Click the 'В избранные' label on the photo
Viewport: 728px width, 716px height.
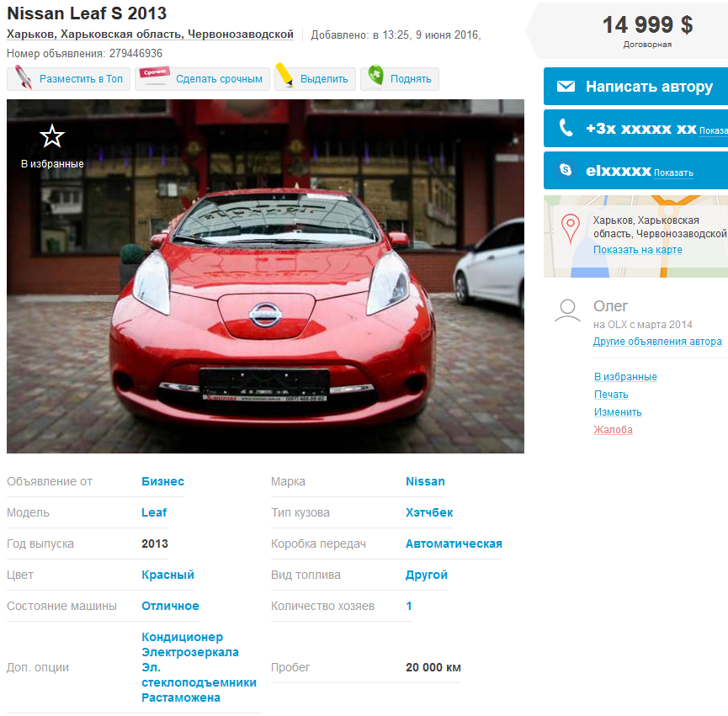pyautogui.click(x=52, y=164)
